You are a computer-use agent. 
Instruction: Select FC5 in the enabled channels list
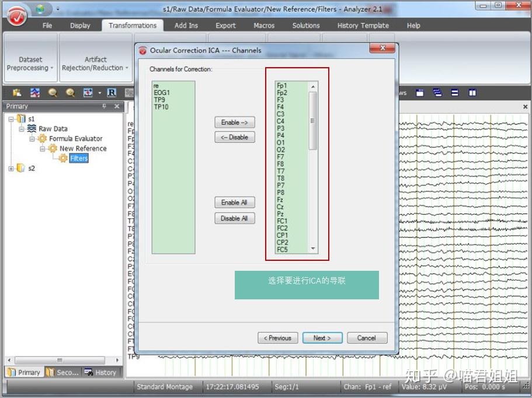[282, 250]
